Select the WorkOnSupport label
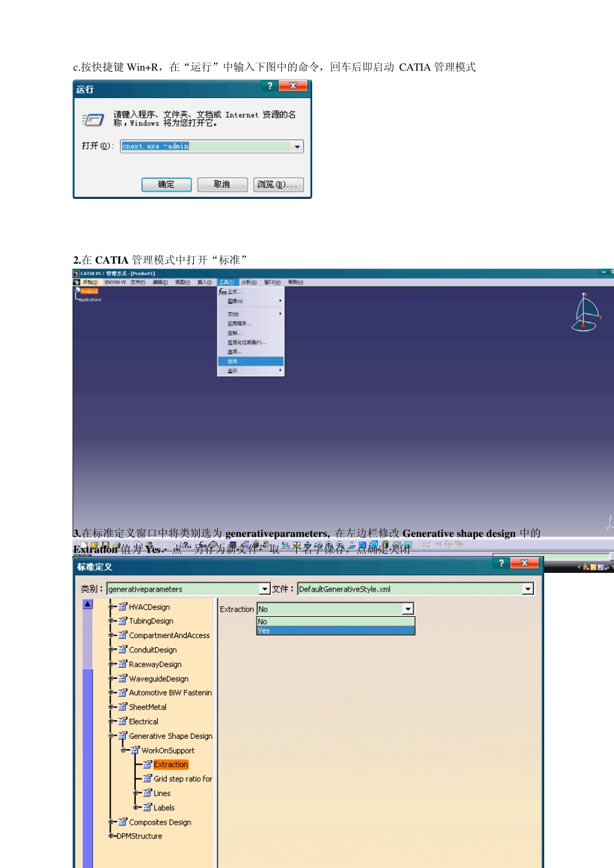The height and width of the screenshot is (868, 614). (168, 750)
